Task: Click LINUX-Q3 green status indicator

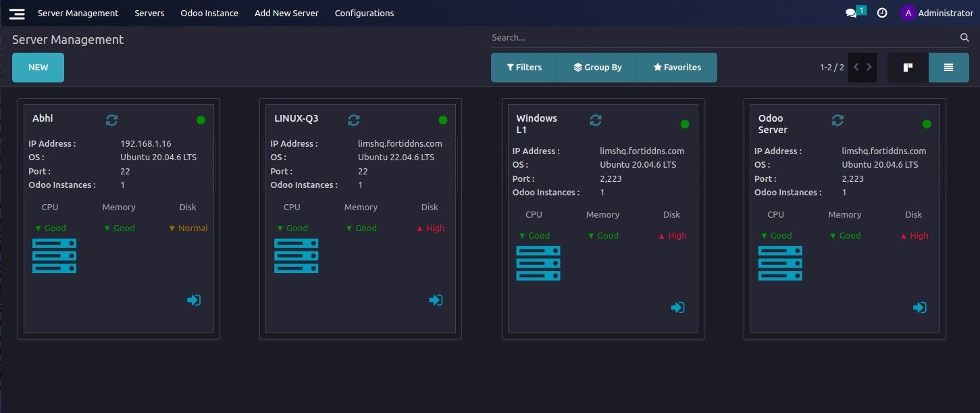Action: (x=443, y=120)
